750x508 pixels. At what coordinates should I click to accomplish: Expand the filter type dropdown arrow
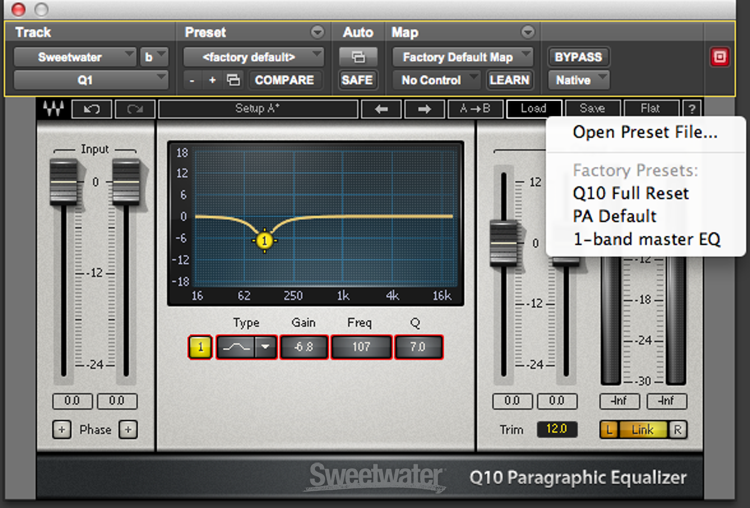[266, 347]
